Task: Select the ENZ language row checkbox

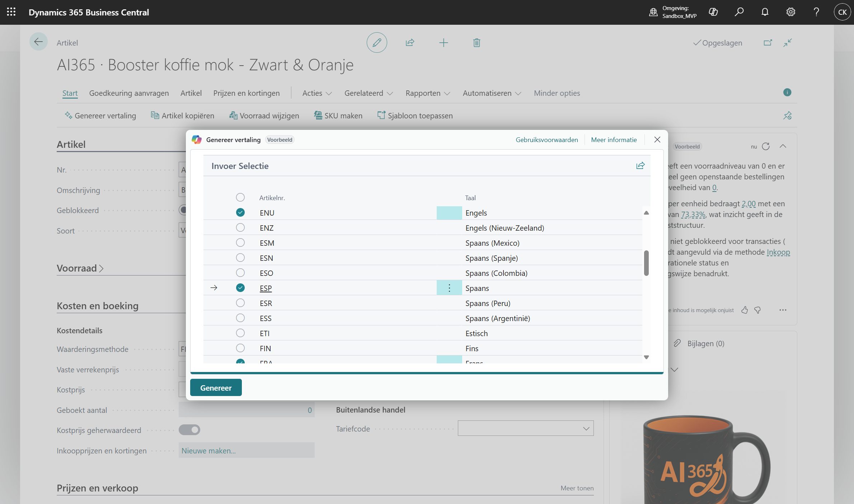Action: click(240, 228)
